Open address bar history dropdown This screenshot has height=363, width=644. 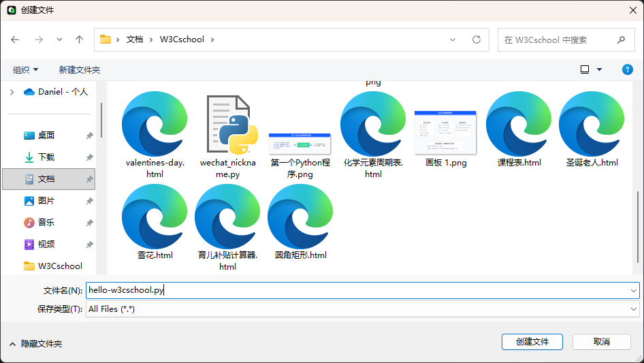tap(453, 40)
